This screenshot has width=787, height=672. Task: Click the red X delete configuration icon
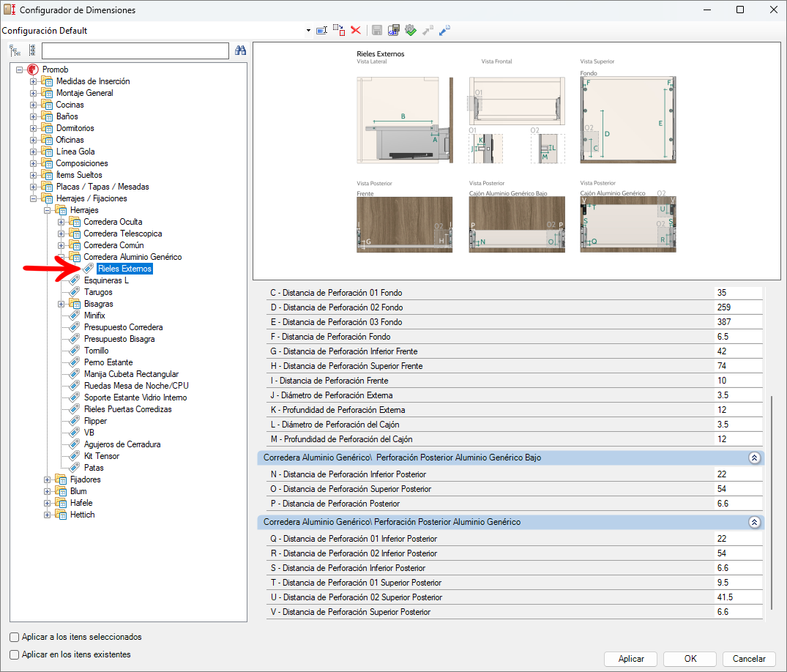(356, 31)
